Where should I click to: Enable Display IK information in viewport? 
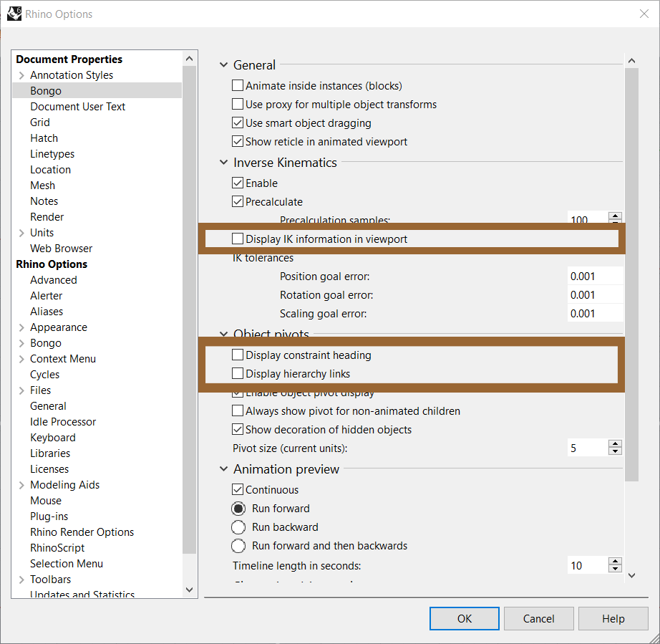pos(238,239)
